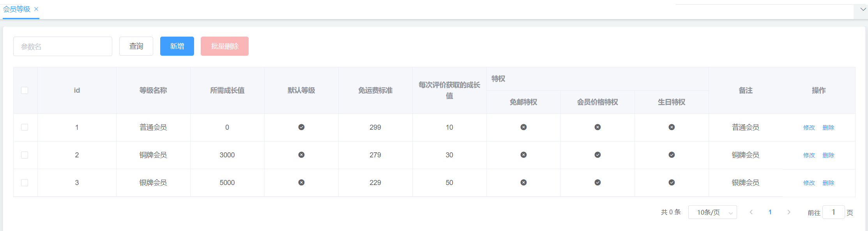This screenshot has width=868, height=231.
Task: Click 修改 link for 银牌会员 row
Action: click(x=809, y=183)
